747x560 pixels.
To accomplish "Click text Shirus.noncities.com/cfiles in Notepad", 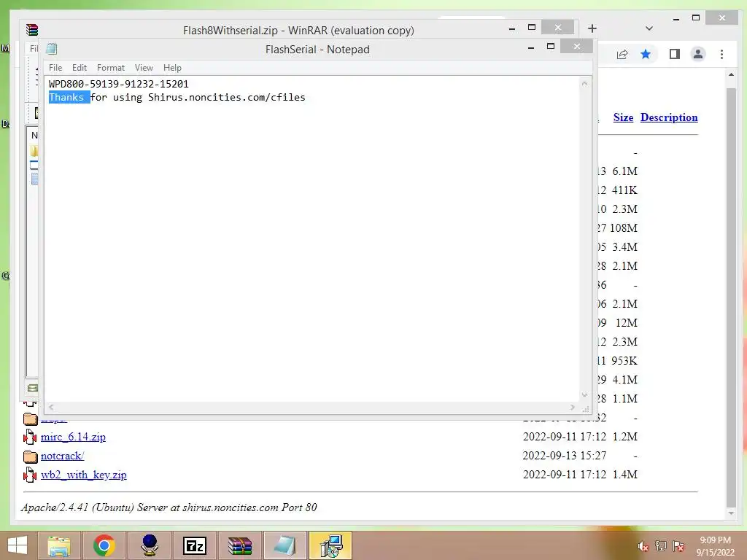I will 227,97.
